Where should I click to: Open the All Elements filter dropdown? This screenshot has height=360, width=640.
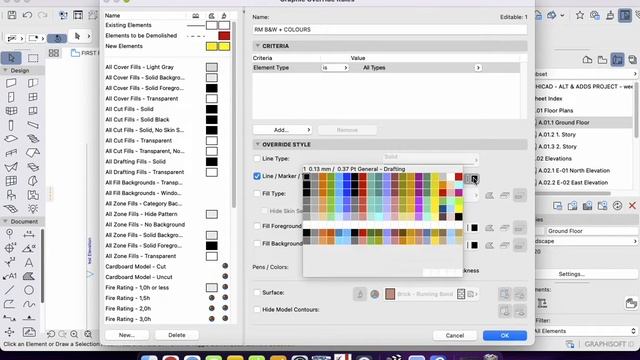585,331
